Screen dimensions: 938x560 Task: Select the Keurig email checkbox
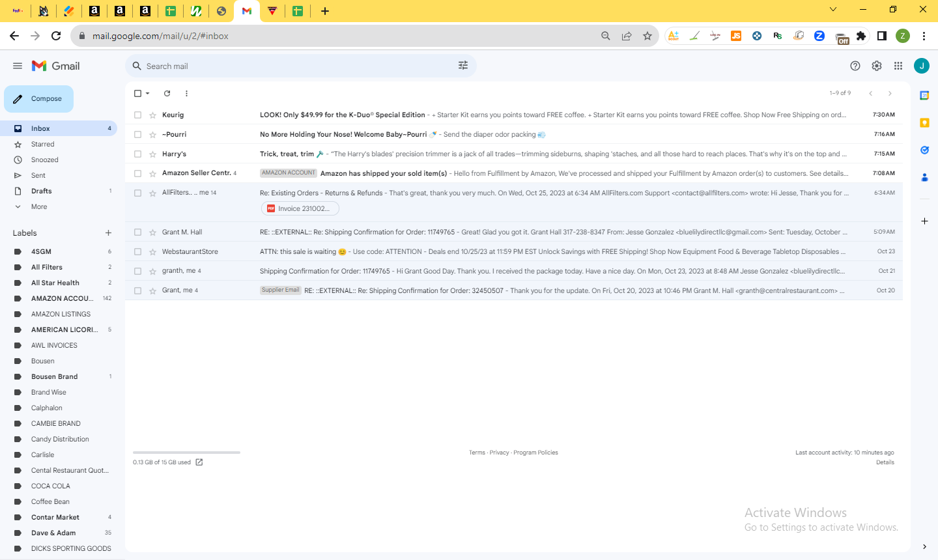click(x=137, y=115)
